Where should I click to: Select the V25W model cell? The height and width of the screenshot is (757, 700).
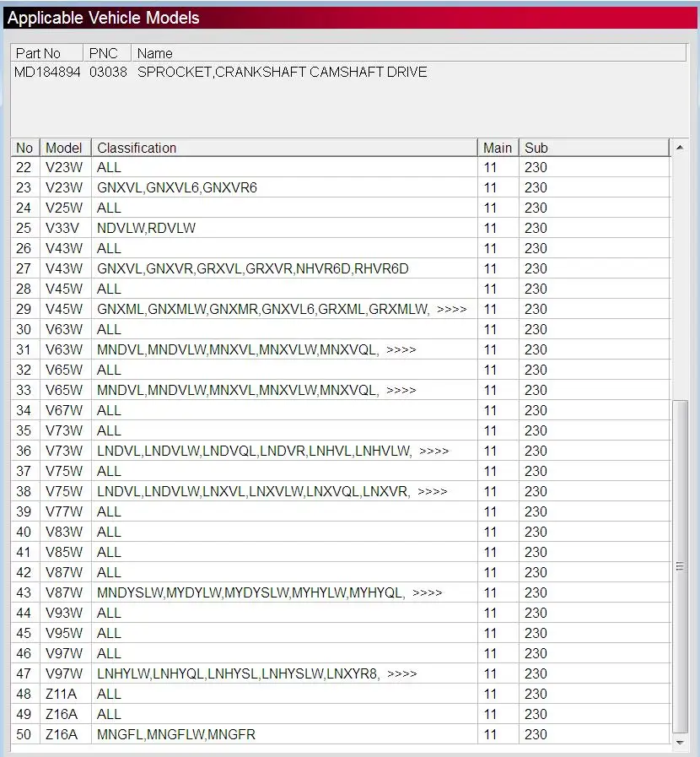(x=64, y=208)
